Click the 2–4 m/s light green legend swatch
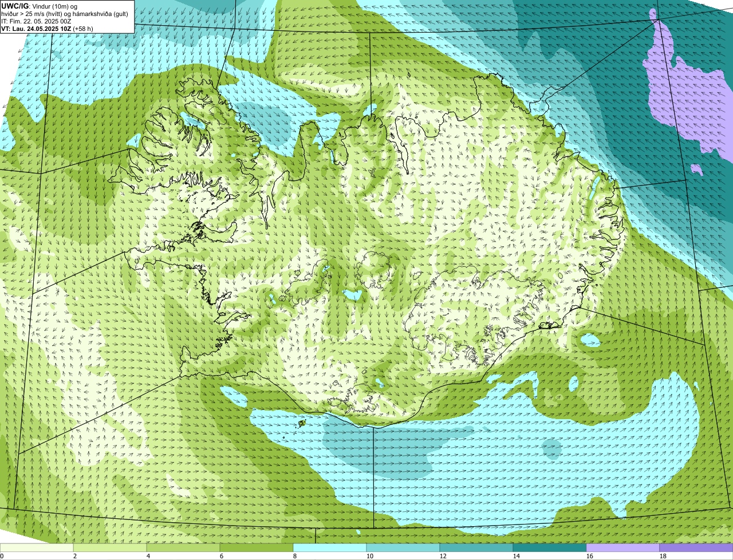This screenshot has height=560, width=733. (x=110, y=547)
